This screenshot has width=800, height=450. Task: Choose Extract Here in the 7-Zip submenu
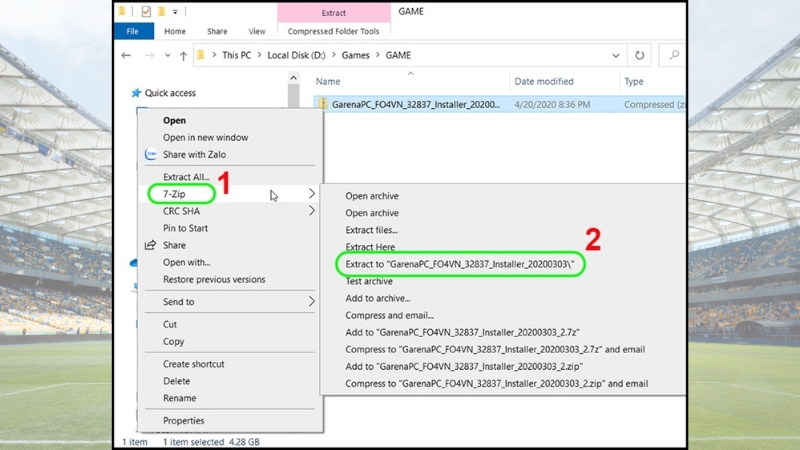coord(370,247)
